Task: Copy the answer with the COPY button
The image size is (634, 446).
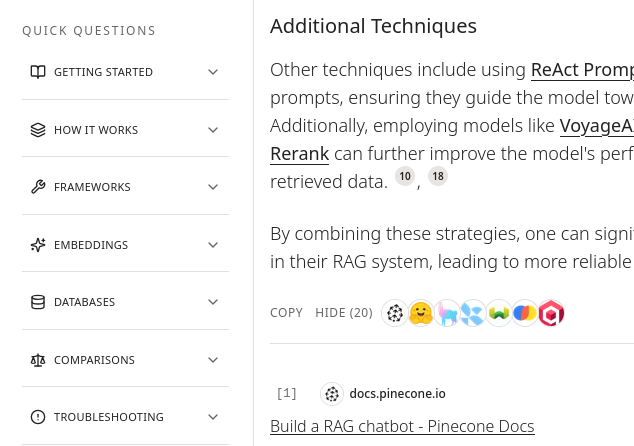Action: (286, 313)
